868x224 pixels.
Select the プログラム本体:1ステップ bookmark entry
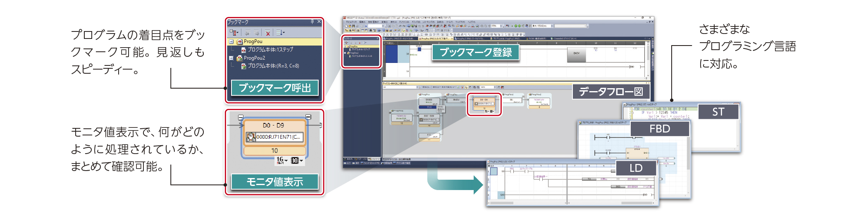[270, 50]
